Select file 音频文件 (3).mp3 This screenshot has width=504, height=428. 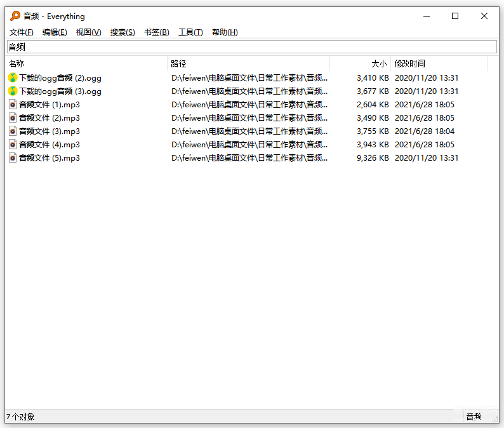click(50, 131)
